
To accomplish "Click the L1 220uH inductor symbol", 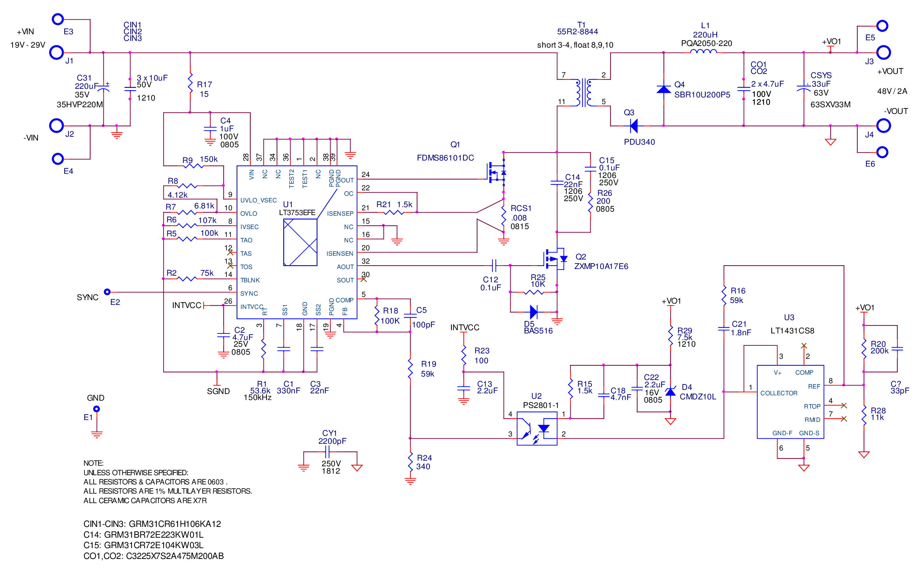I will (x=703, y=52).
